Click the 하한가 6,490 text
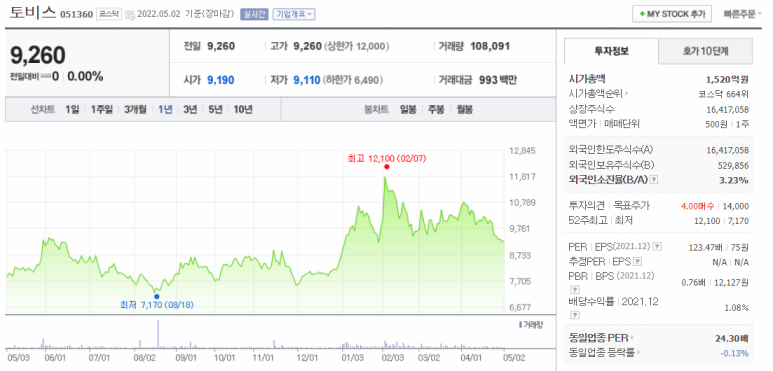773x371 pixels. [x=353, y=80]
